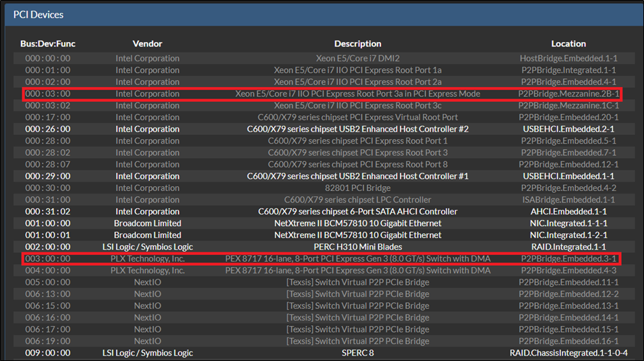
Task: Select PCI Express Root Port 3 description
Action: (357, 152)
